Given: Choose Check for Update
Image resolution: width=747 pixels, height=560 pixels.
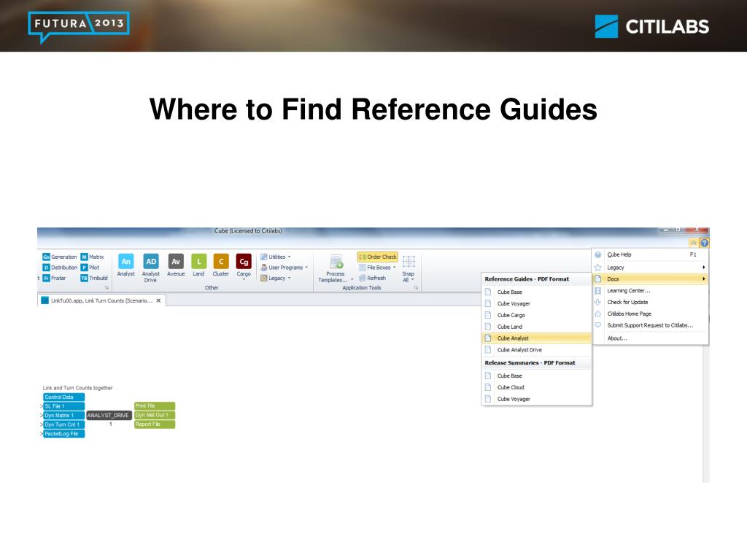Looking at the screenshot, I should click(650, 302).
